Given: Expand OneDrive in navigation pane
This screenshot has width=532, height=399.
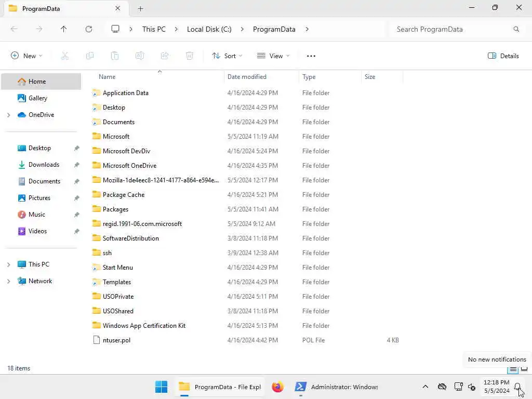Looking at the screenshot, I should 8,115.
